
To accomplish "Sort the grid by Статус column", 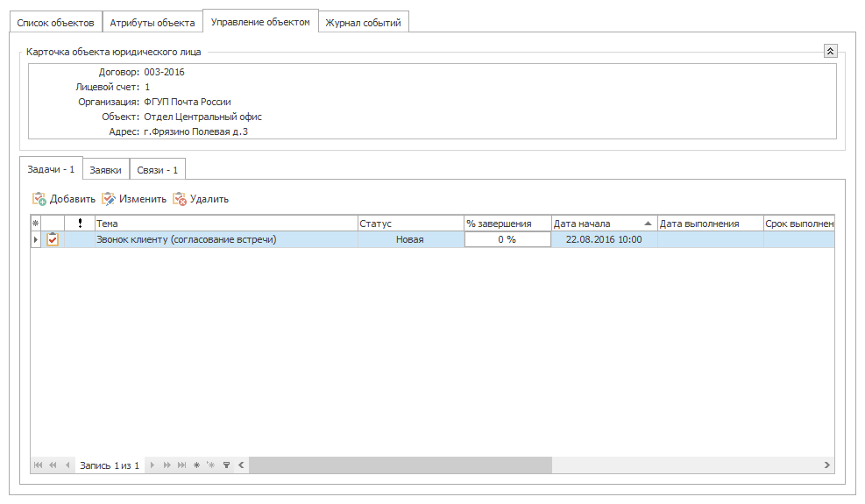I will click(411, 223).
